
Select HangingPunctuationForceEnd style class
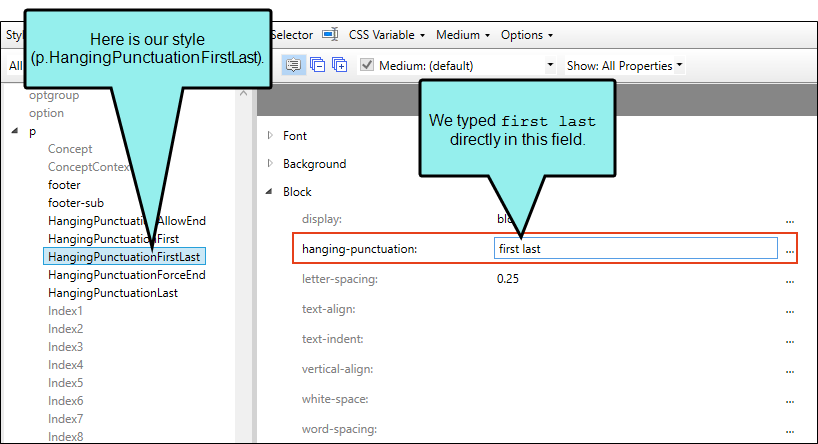pos(126,275)
